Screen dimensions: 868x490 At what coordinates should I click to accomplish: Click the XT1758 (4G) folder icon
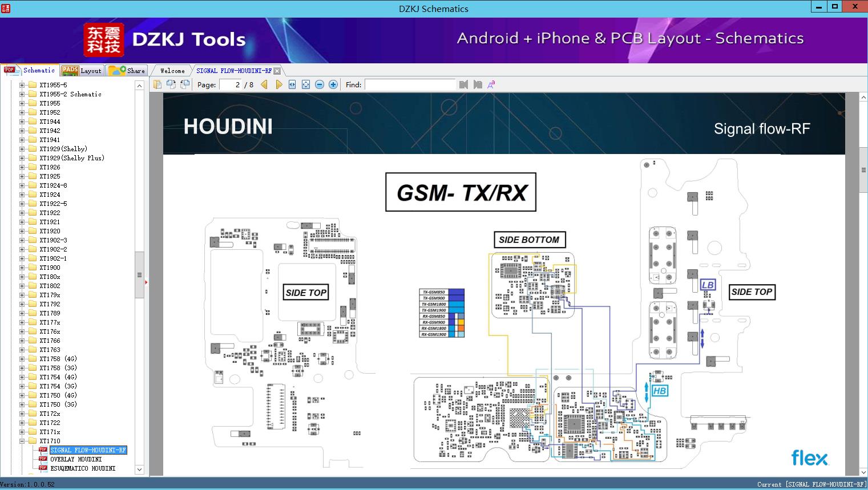pyautogui.click(x=33, y=359)
